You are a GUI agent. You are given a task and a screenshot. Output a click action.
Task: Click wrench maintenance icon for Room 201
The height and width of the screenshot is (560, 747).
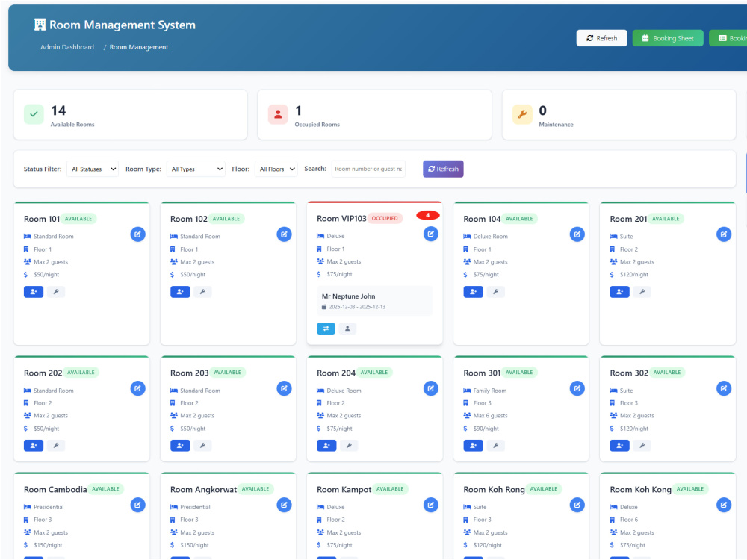[642, 292]
